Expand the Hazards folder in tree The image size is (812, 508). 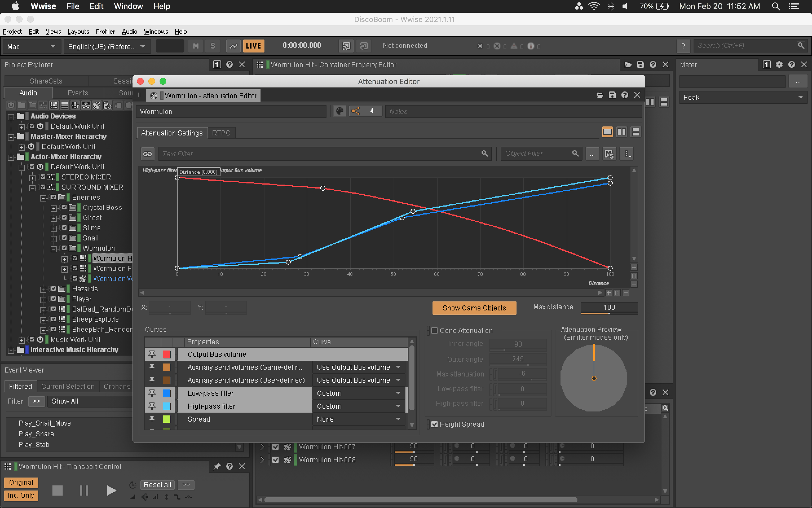(x=43, y=289)
